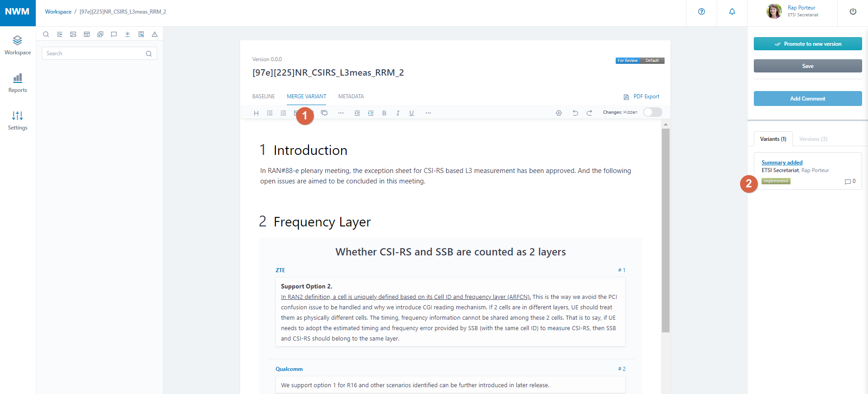Expand first more-options ellipsis in toolbar
Screen dimensions: 868x394
(341, 113)
